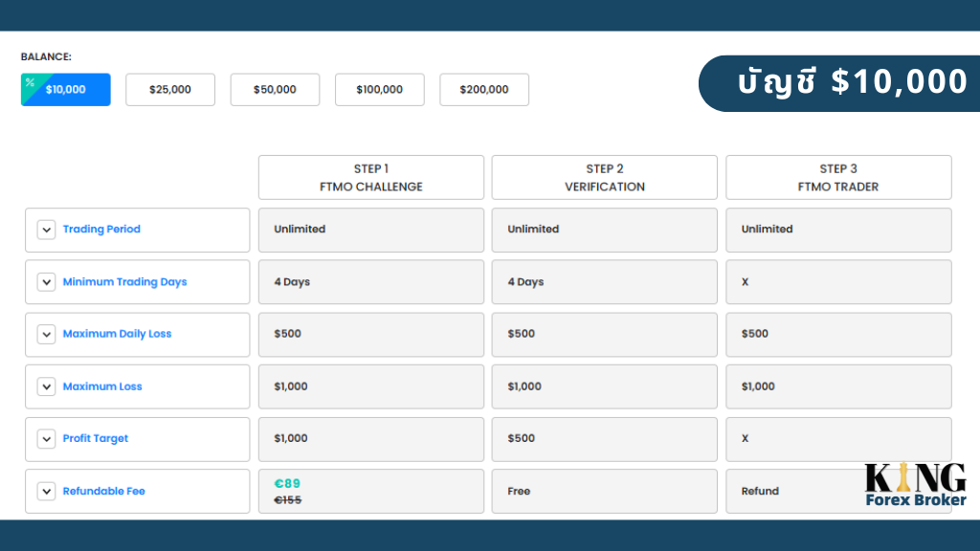Select the $25,000 balance option

coord(170,89)
